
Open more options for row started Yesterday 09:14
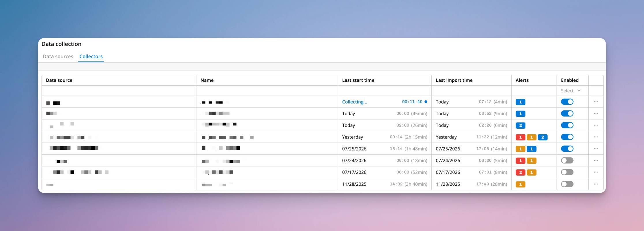(x=596, y=137)
